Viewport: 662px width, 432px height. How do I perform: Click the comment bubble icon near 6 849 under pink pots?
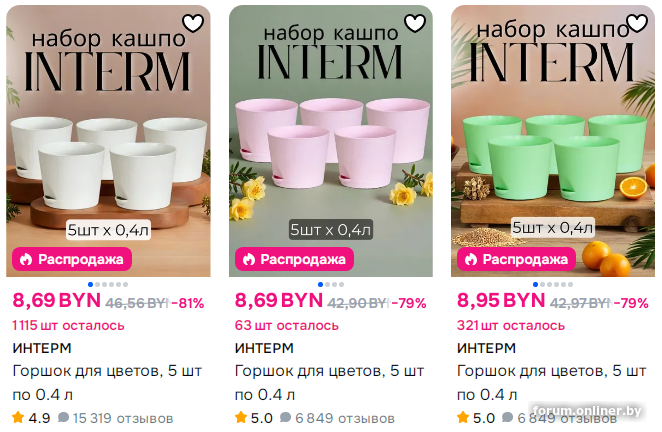tap(285, 418)
